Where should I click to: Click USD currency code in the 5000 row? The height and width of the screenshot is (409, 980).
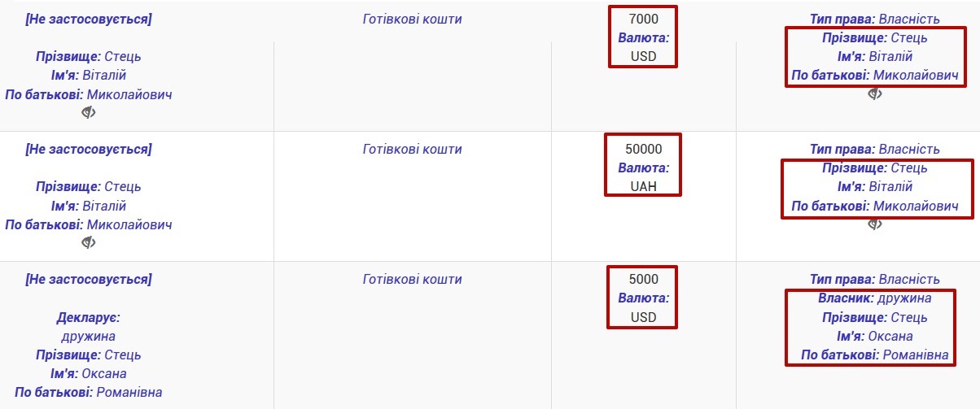coord(643,316)
